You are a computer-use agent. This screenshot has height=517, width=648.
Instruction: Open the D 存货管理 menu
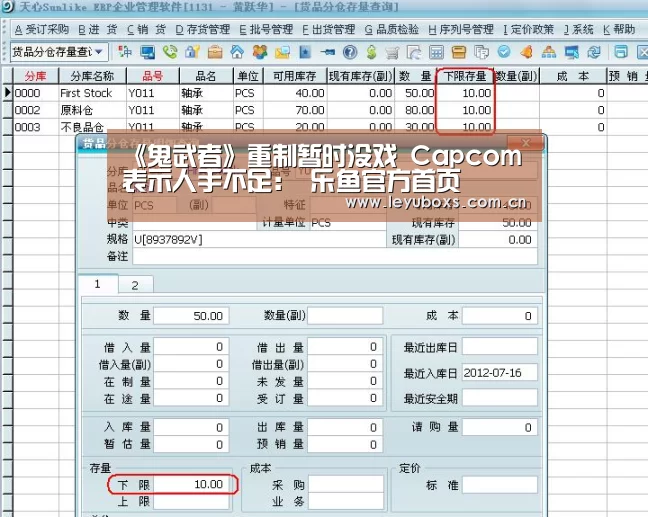tap(203, 29)
